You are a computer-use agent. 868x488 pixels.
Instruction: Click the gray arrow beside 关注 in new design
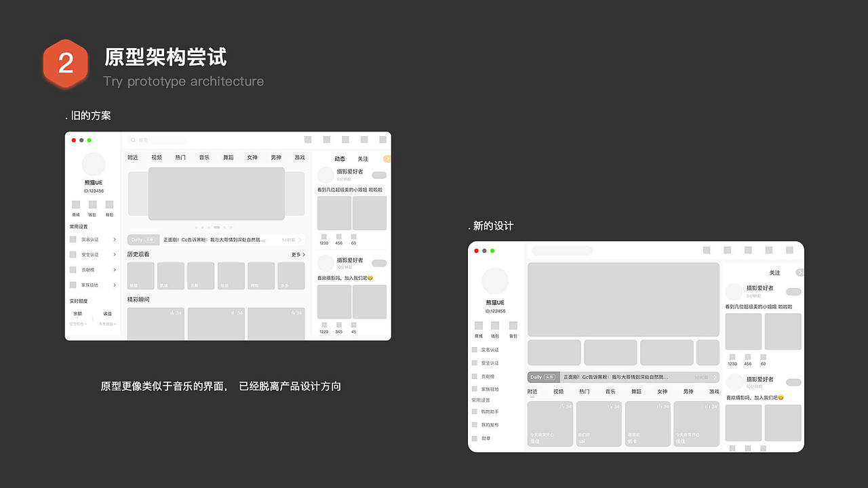click(800, 272)
